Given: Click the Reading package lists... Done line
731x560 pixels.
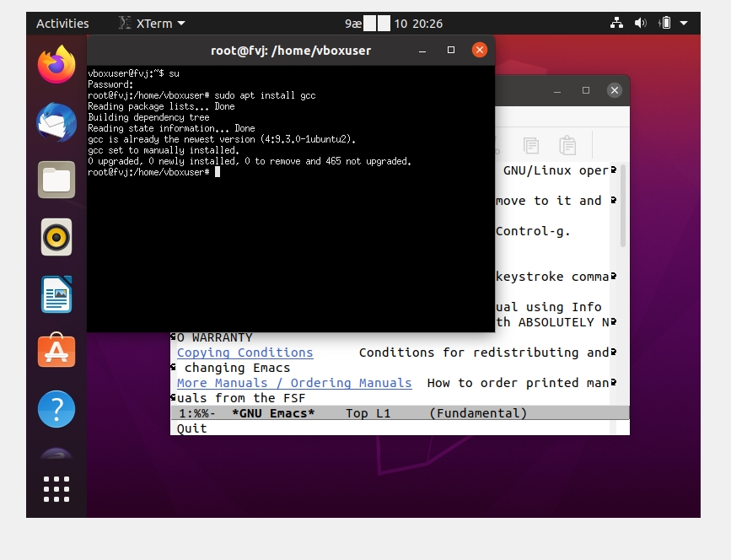Looking at the screenshot, I should coord(161,106).
